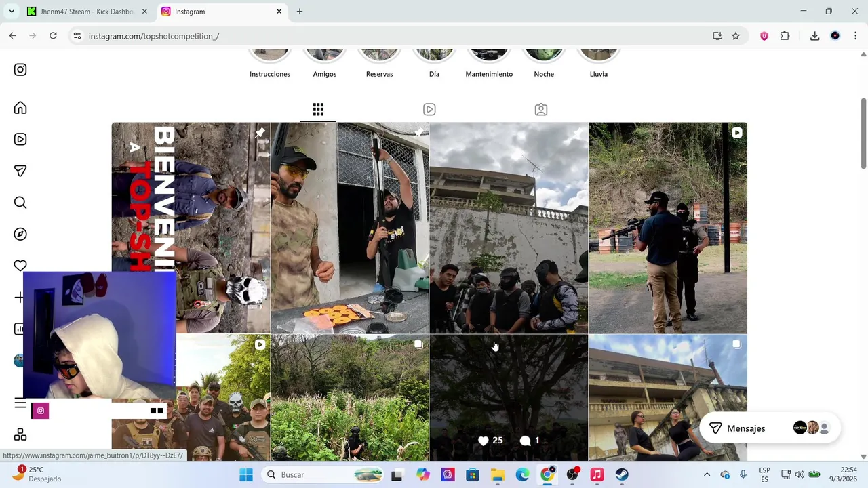Open Chrome downloads
The width and height of the screenshot is (868, 488).
[x=814, y=36]
